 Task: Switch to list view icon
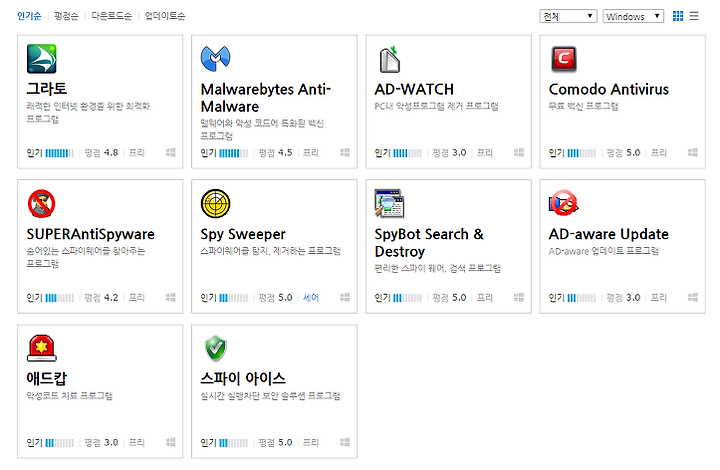pyautogui.click(x=694, y=16)
